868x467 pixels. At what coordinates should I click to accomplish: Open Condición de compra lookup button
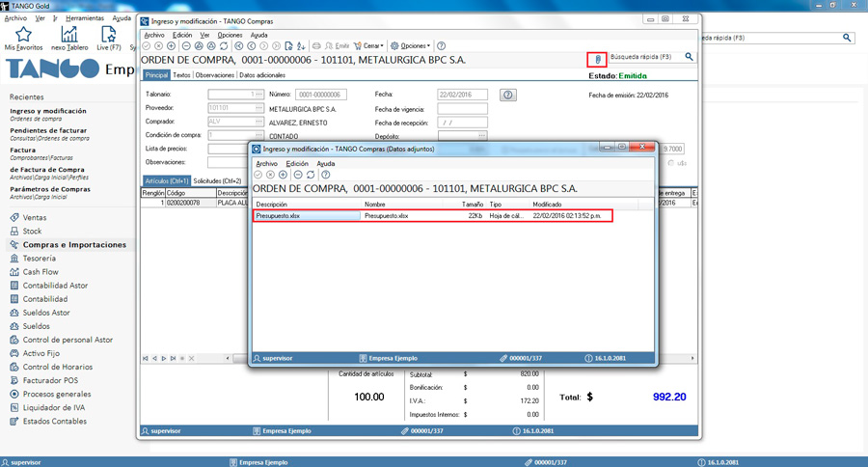[x=258, y=135]
